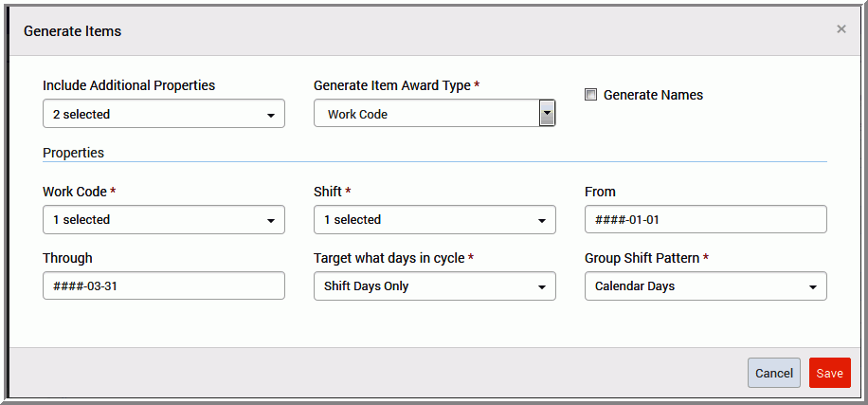Click the From date field

(706, 219)
